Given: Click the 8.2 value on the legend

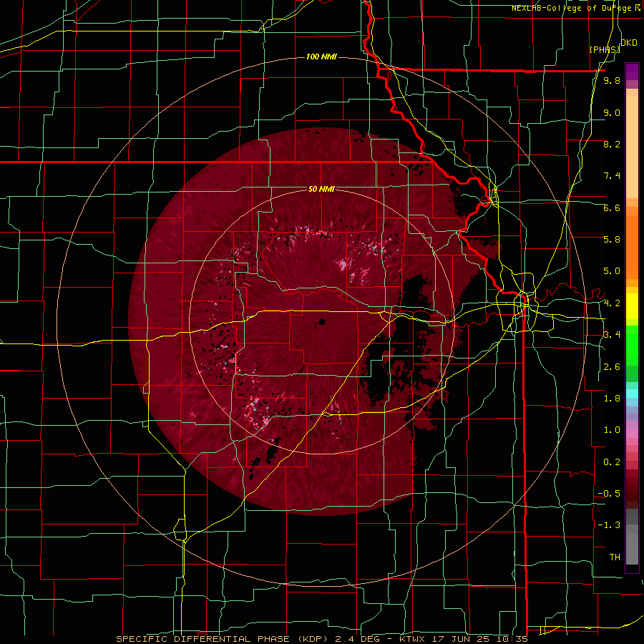Looking at the screenshot, I should 612,145.
